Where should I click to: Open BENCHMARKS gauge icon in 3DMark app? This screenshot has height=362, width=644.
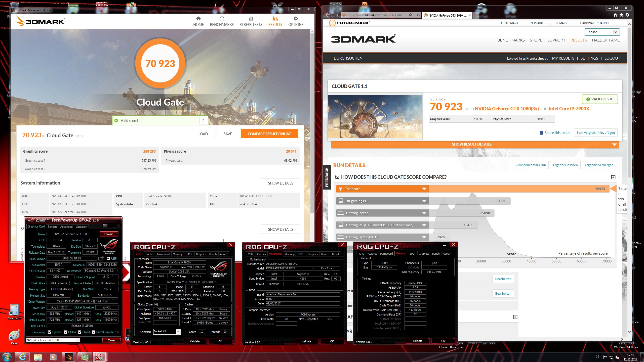(x=222, y=19)
